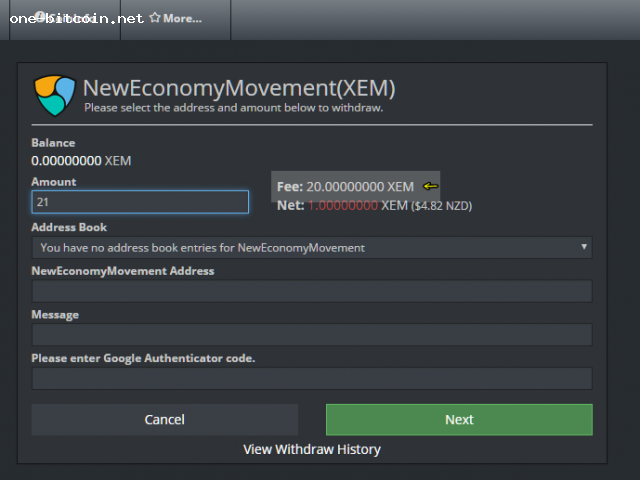Image resolution: width=640 pixels, height=480 pixels.
Task: Click the Fee: 20.00000000 XEM text
Action: [345, 187]
